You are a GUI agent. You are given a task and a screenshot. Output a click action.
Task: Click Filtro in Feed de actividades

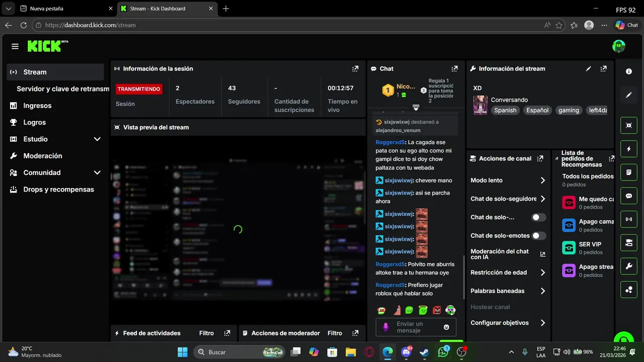point(206,333)
